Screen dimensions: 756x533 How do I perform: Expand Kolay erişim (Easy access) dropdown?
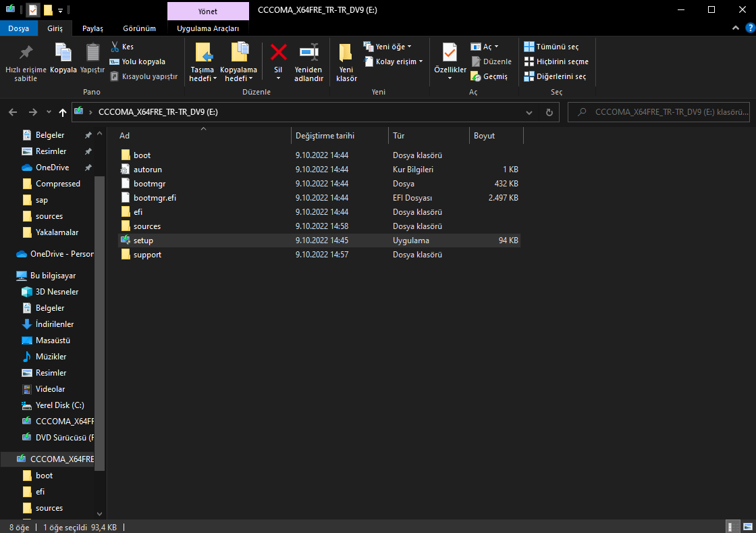[394, 61]
